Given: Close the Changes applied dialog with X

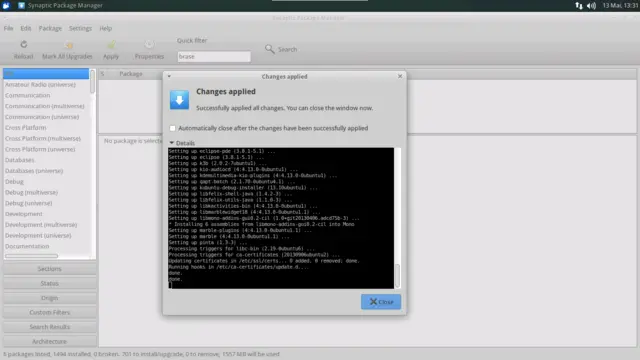Looking at the screenshot, I should [400, 76].
